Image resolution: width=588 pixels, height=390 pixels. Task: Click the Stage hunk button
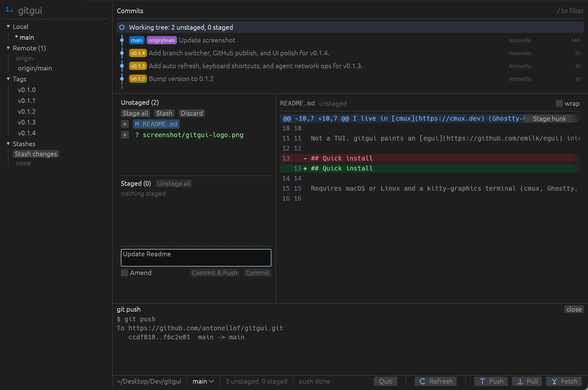[550, 119]
